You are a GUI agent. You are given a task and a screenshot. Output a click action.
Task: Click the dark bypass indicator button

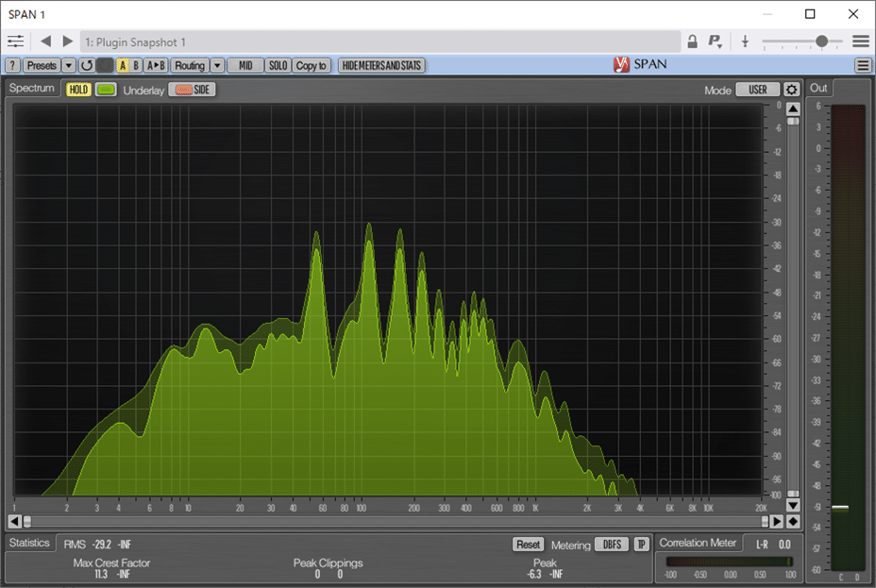click(105, 65)
